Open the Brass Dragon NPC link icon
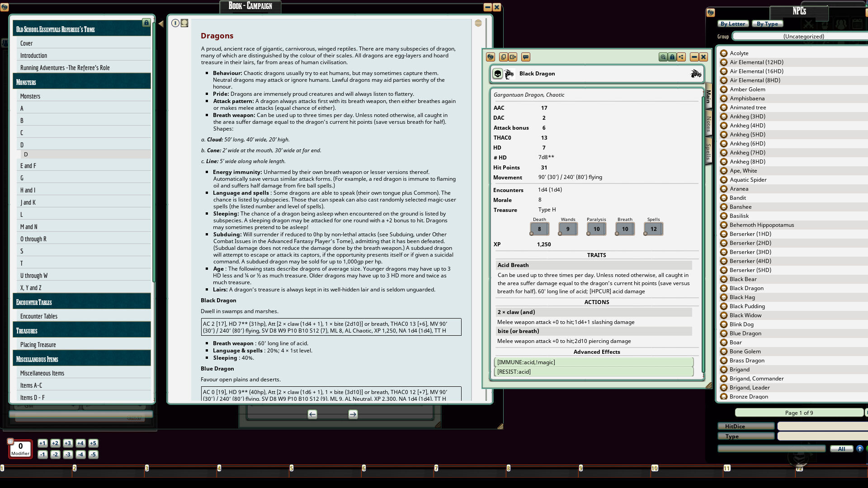Image resolution: width=868 pixels, height=488 pixels. (723, 361)
